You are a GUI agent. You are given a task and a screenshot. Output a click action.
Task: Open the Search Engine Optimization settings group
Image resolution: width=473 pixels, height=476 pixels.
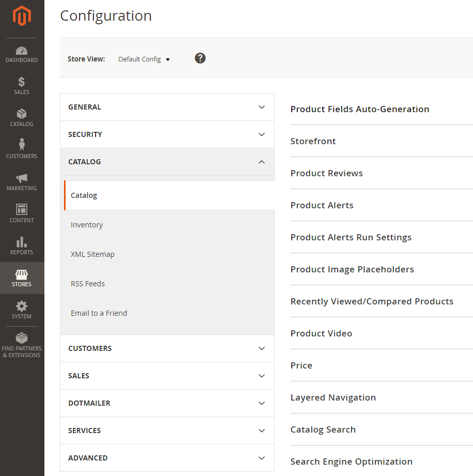tap(351, 462)
